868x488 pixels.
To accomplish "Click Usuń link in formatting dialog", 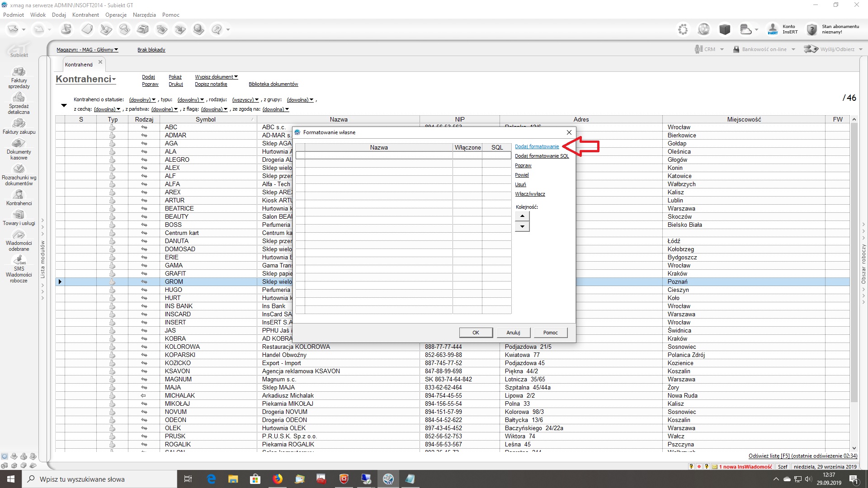I will (520, 184).
